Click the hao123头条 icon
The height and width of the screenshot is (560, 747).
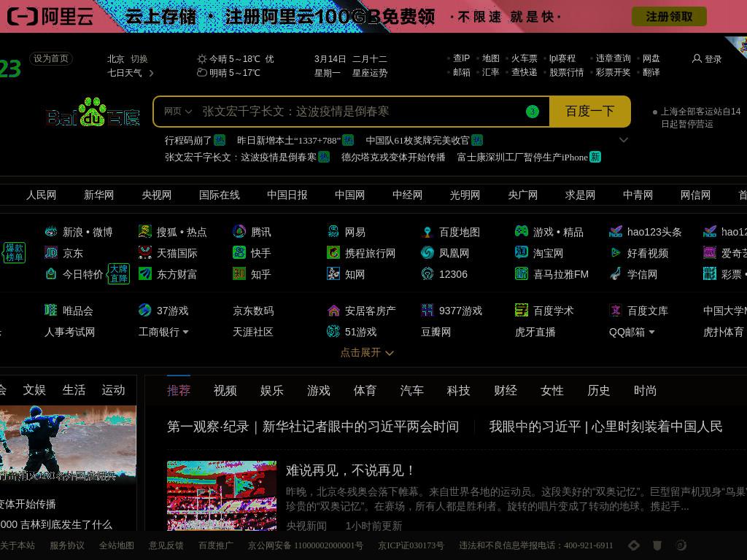point(616,232)
